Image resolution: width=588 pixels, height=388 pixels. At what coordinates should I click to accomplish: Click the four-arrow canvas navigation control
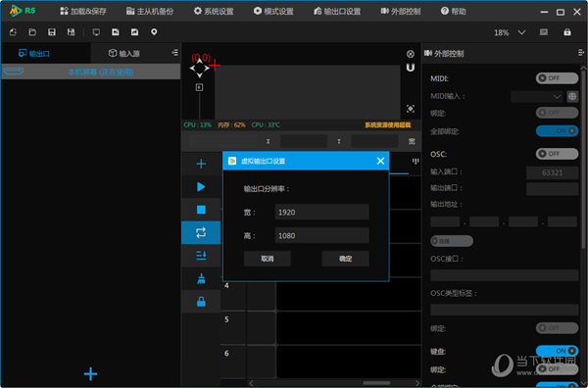pyautogui.click(x=200, y=69)
